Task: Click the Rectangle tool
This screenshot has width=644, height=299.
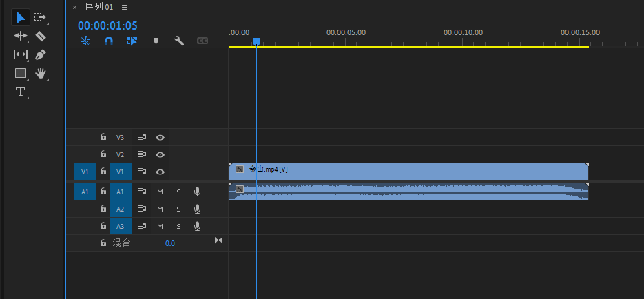Action: tap(21, 73)
